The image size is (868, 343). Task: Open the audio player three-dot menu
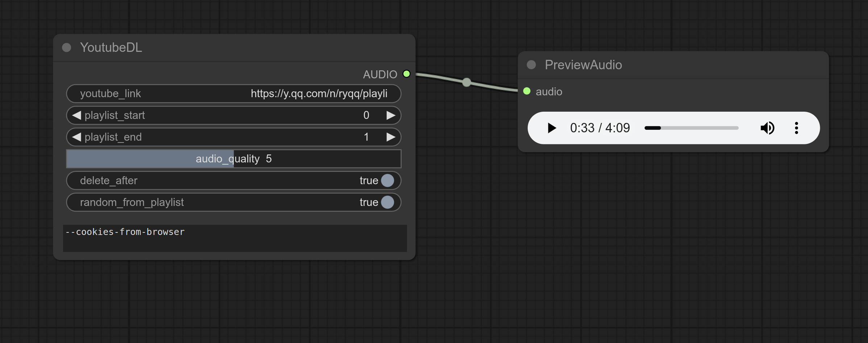tap(796, 128)
